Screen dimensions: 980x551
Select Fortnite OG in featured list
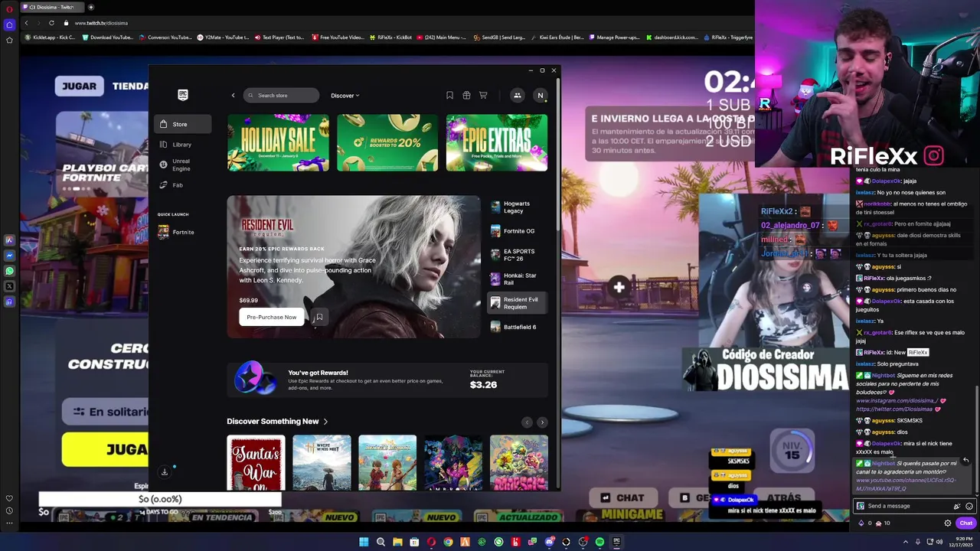[518, 231]
